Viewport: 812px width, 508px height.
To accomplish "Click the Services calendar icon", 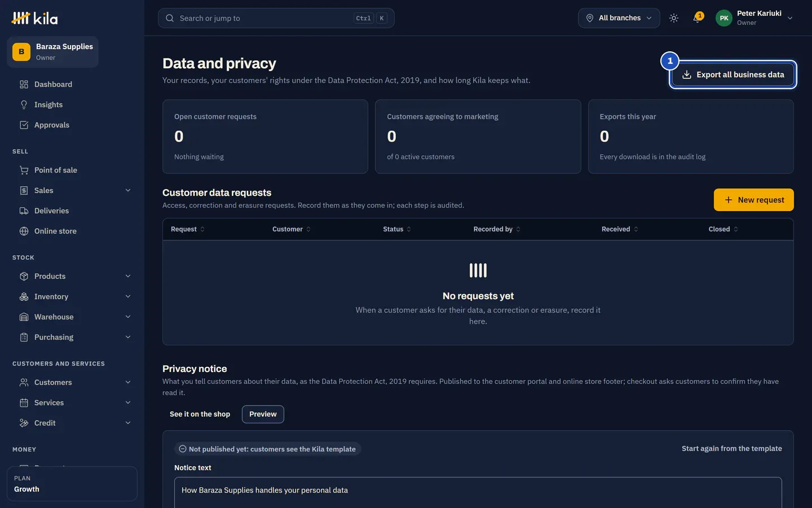I will pos(24,402).
